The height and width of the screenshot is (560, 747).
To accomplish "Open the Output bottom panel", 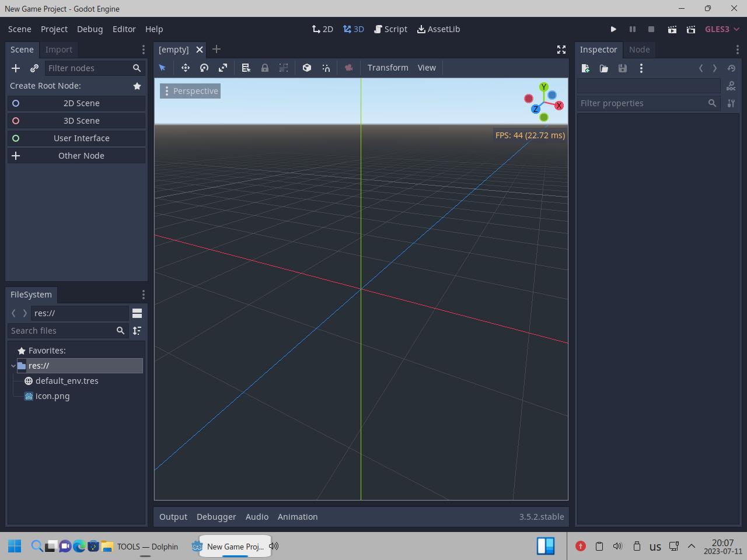I will (x=173, y=517).
